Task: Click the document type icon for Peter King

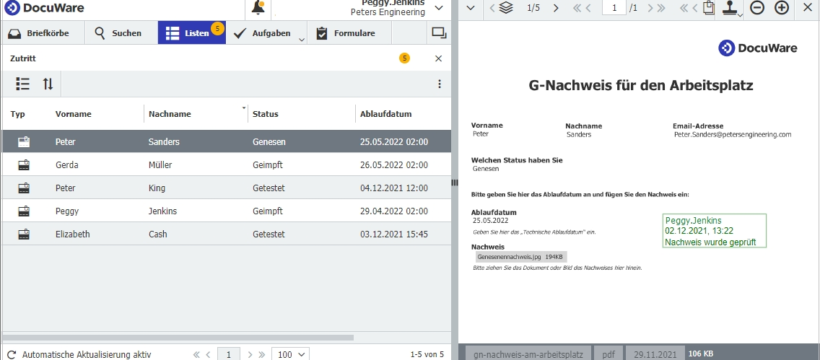Action: click(x=24, y=188)
